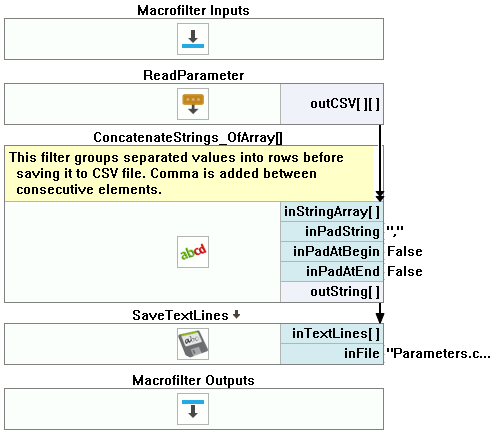Viewport: 500px width, 435px height.
Task: Toggle inPadAtBegin False value
Action: [x=405, y=251]
